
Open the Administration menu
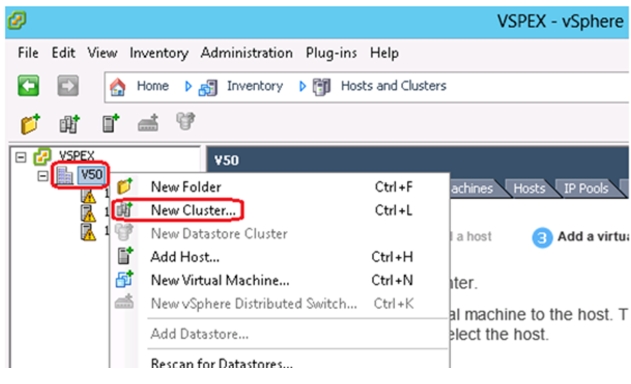[x=246, y=53]
